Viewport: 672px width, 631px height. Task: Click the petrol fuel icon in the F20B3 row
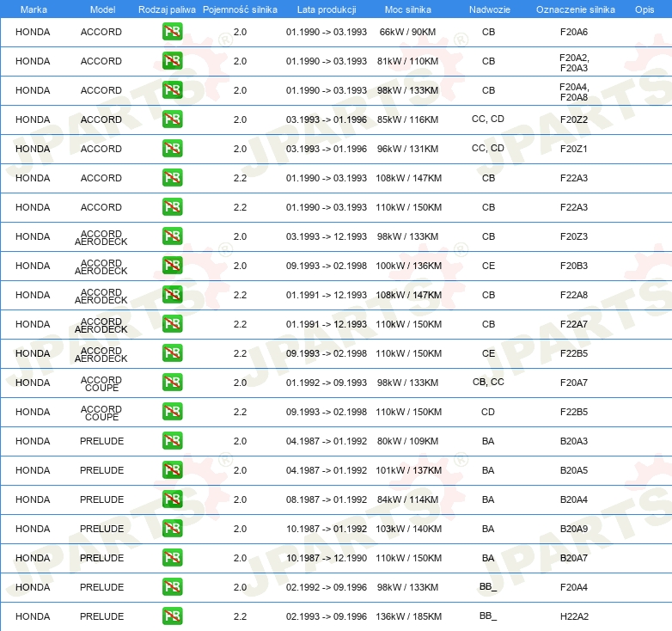point(172,266)
